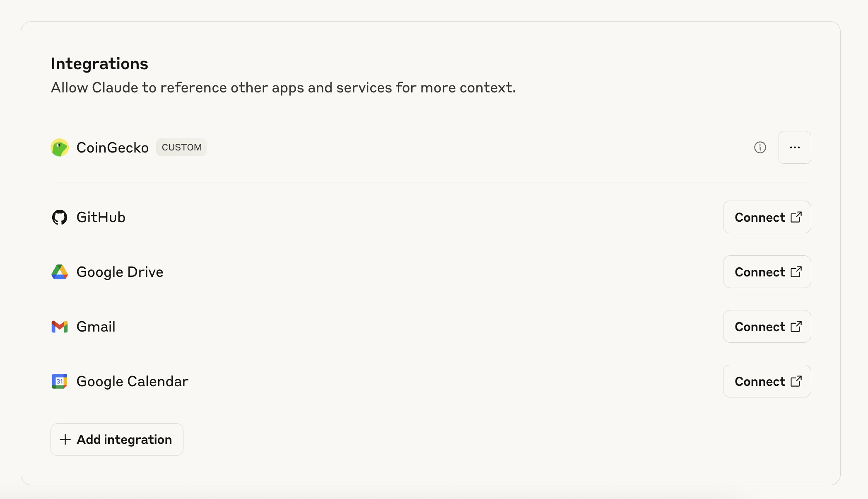This screenshot has height=499, width=868.
Task: Click the Google Calendar icon
Action: [x=60, y=381]
